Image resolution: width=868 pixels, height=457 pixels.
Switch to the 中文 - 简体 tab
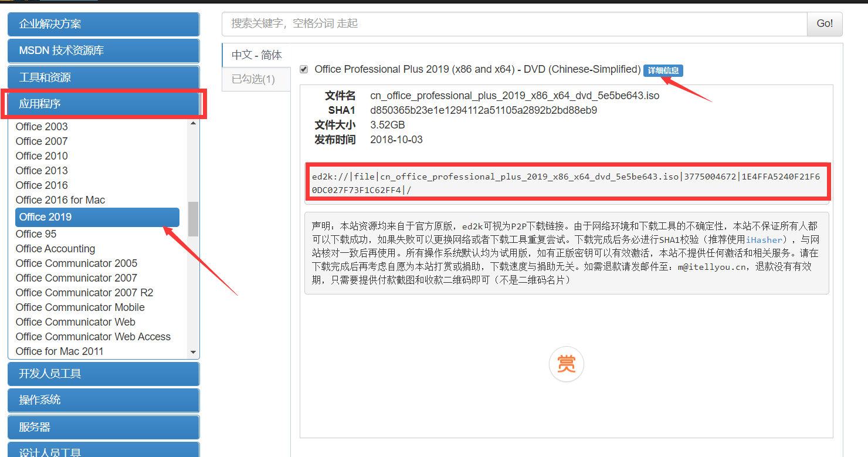[x=256, y=55]
